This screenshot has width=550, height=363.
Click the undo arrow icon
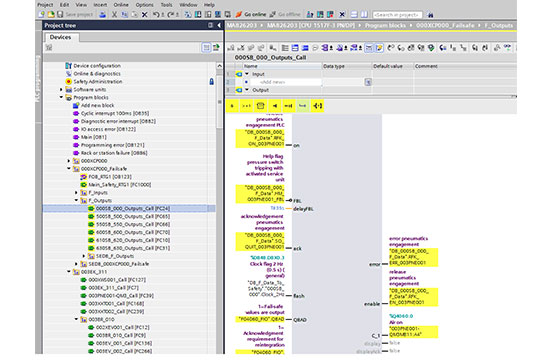[156, 14]
